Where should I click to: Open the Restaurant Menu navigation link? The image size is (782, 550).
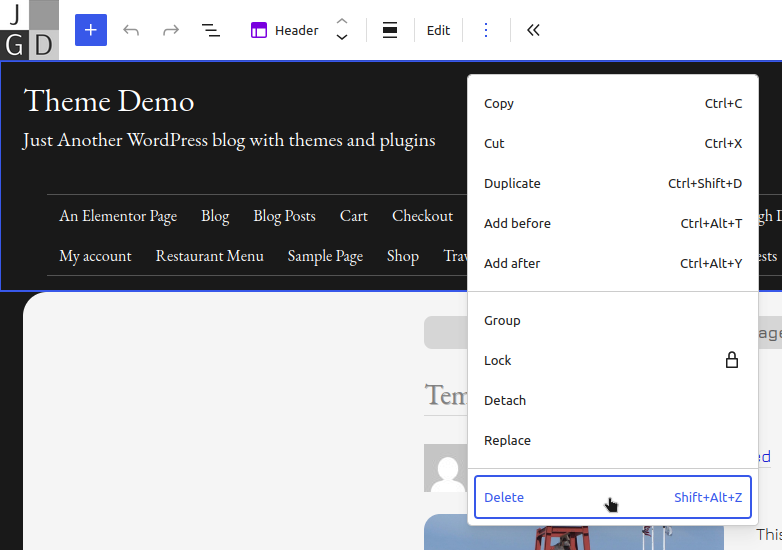click(209, 256)
